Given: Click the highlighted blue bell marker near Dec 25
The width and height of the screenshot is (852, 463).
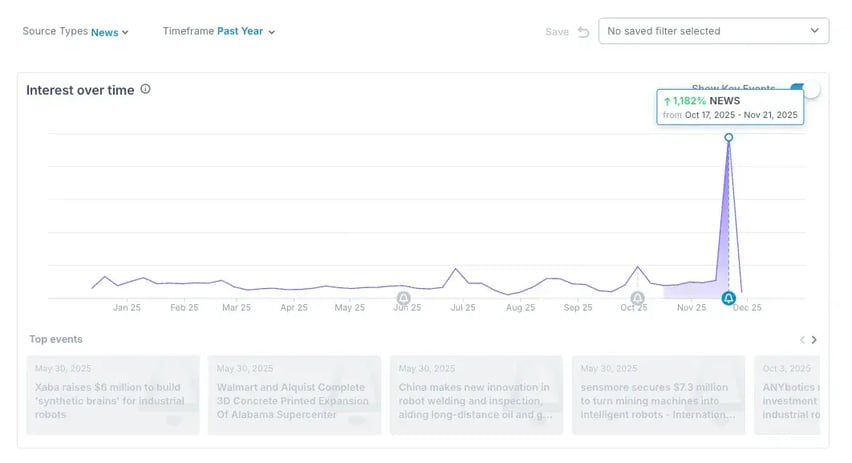Looking at the screenshot, I should (729, 298).
